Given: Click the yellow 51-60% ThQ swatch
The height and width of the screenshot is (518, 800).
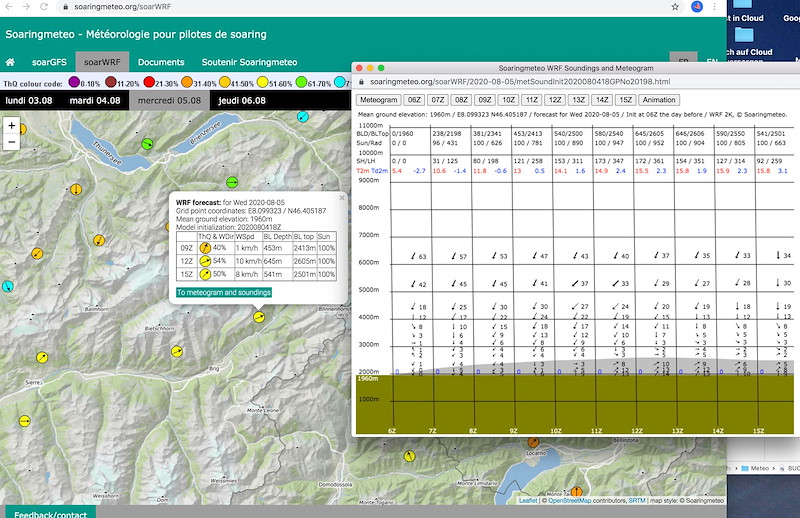Looking at the screenshot, I should (x=263, y=82).
